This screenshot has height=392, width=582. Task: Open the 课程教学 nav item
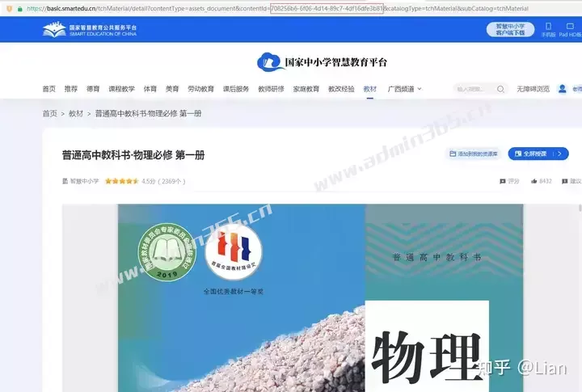(121, 89)
